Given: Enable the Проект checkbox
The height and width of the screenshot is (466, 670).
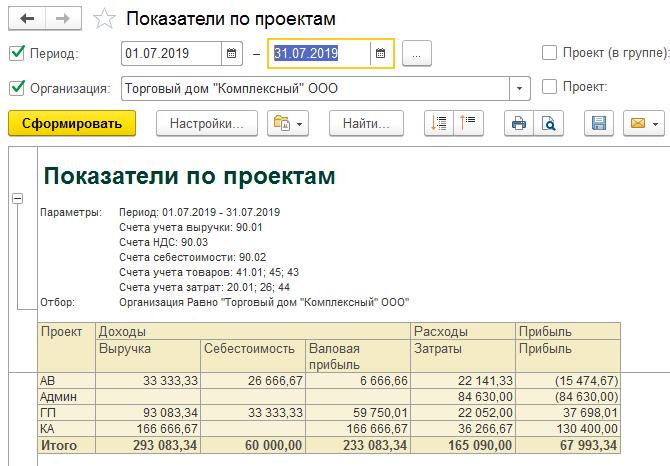Looking at the screenshot, I should [549, 87].
